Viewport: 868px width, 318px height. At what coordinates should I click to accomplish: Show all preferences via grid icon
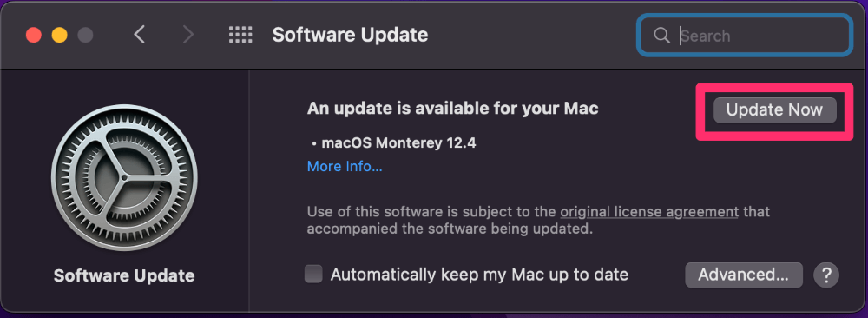(x=240, y=35)
